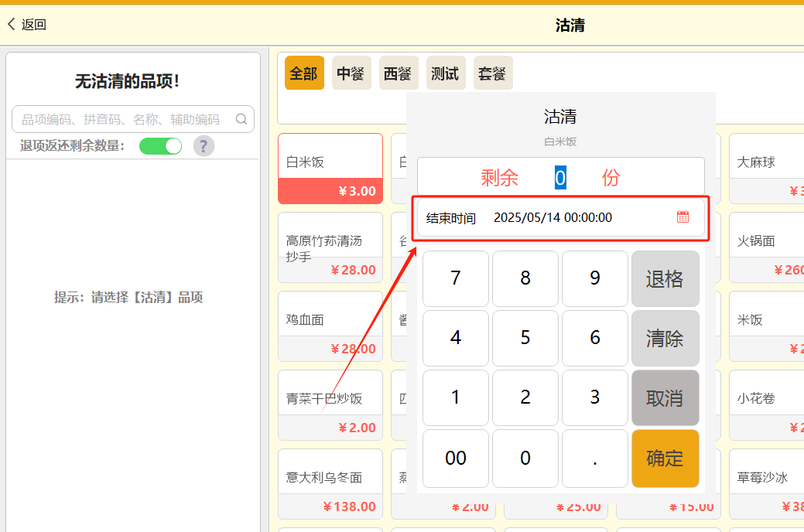804x532 pixels.
Task: Open the calendar icon for end time
Action: [683, 217]
